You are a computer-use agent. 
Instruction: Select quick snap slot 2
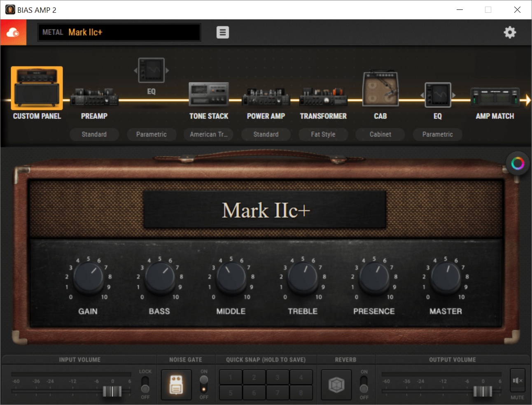click(254, 377)
